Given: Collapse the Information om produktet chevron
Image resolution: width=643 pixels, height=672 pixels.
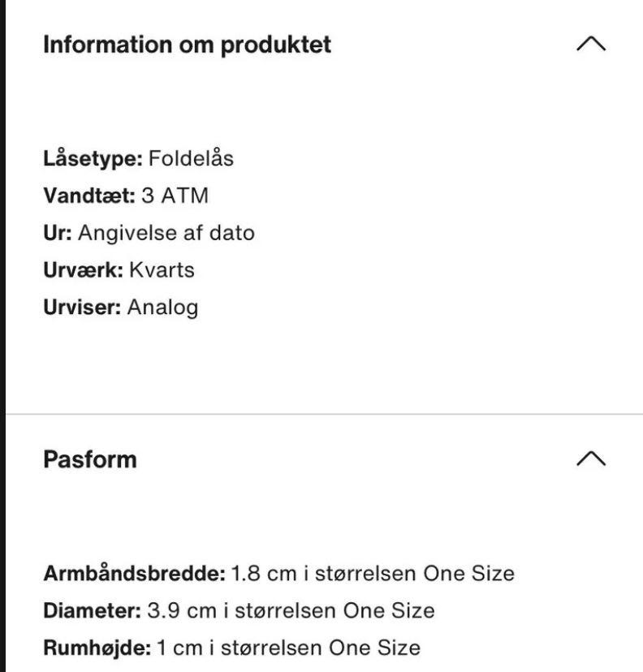Looking at the screenshot, I should tap(590, 44).
